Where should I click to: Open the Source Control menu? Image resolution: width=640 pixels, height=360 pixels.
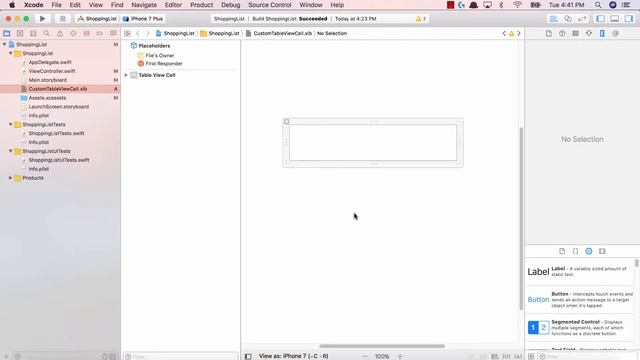(x=269, y=5)
